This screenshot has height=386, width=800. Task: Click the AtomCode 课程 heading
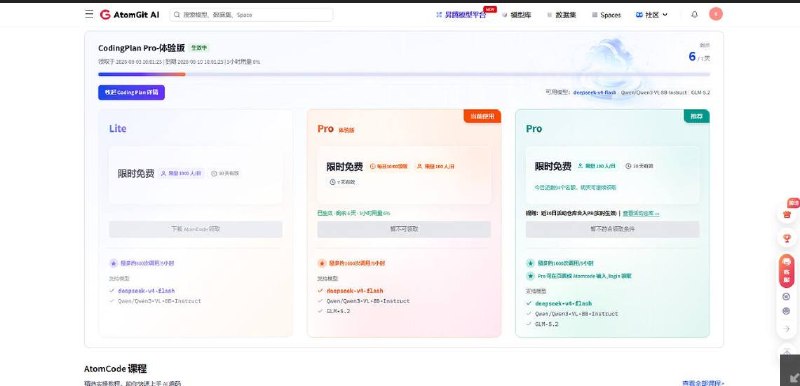116,369
